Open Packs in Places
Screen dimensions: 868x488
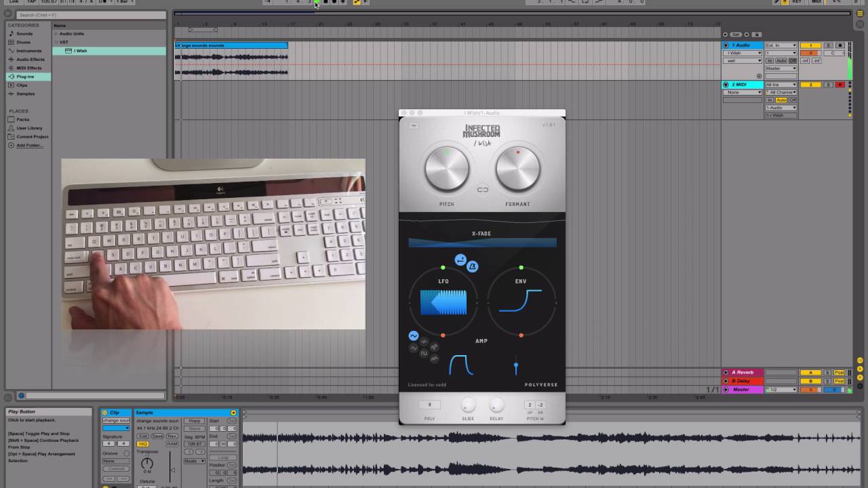[22, 119]
